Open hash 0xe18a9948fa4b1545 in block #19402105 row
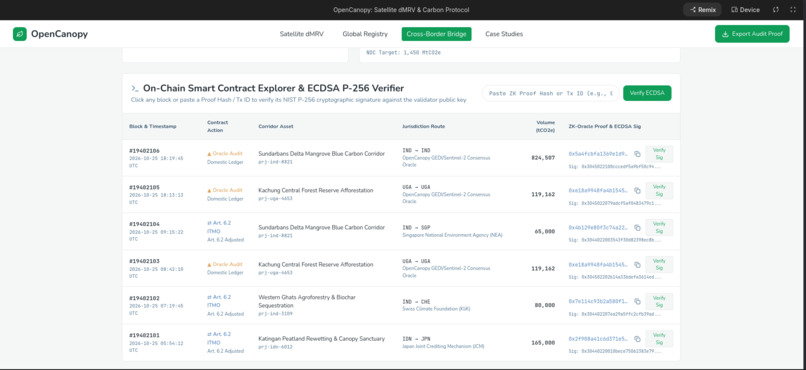This screenshot has width=806, height=370. point(598,191)
